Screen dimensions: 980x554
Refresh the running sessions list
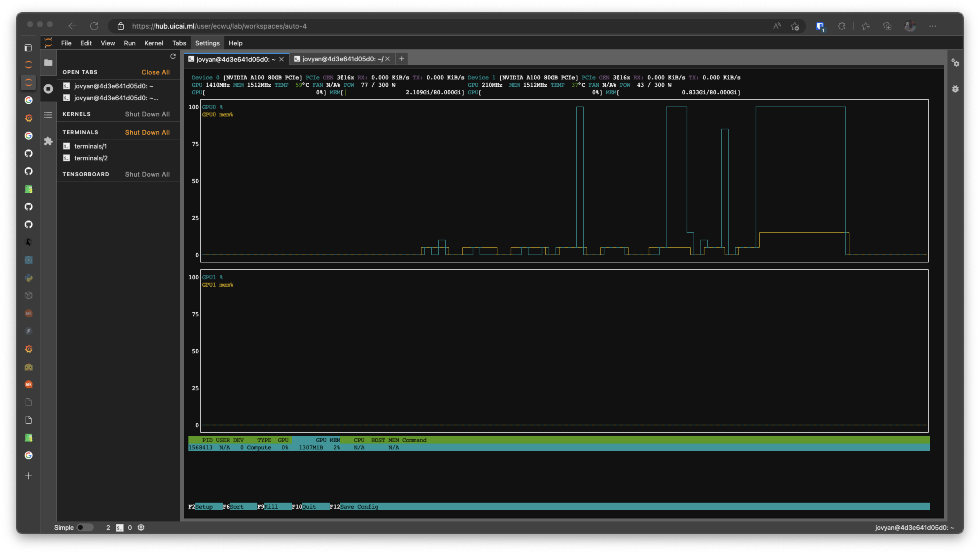coord(173,56)
